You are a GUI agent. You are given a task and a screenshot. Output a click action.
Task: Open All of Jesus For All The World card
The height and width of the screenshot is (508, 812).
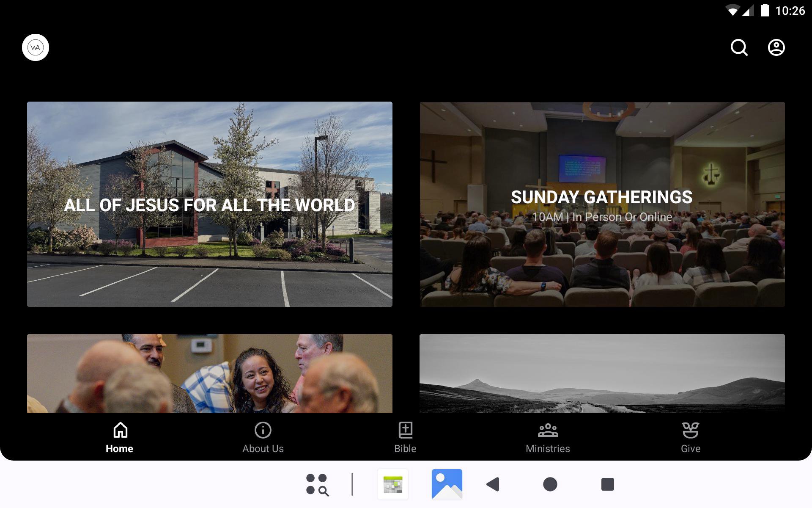(209, 204)
